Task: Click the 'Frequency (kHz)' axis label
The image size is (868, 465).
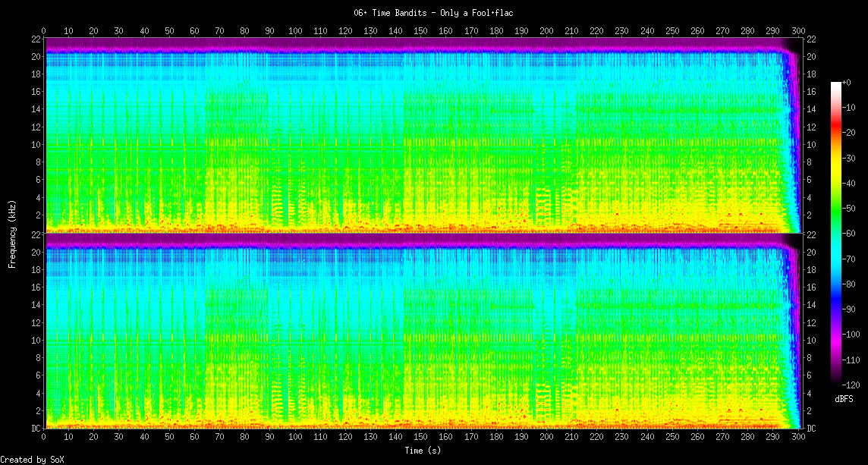Action: coord(12,232)
